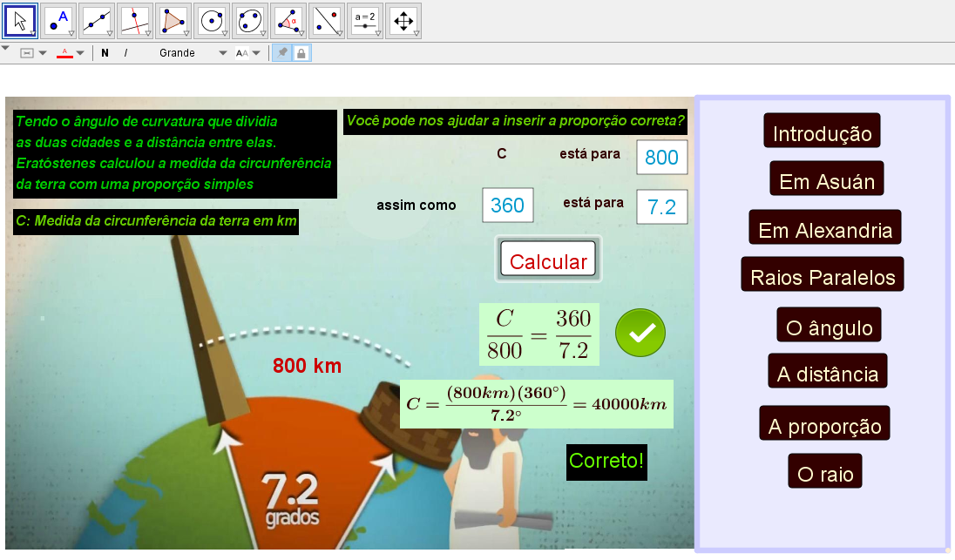Toggle the lock object button
955x560 pixels.
click(x=301, y=53)
